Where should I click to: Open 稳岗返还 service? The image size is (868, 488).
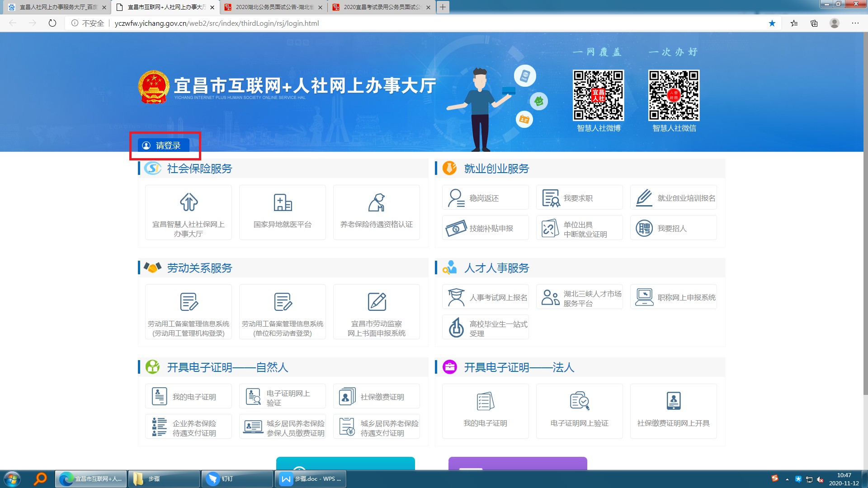pos(485,198)
